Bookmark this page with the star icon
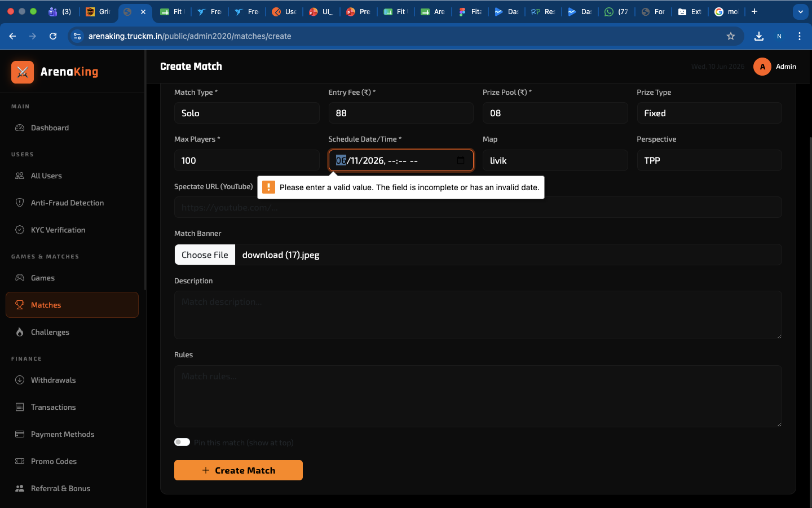Image resolution: width=812 pixels, height=508 pixels. [731, 36]
